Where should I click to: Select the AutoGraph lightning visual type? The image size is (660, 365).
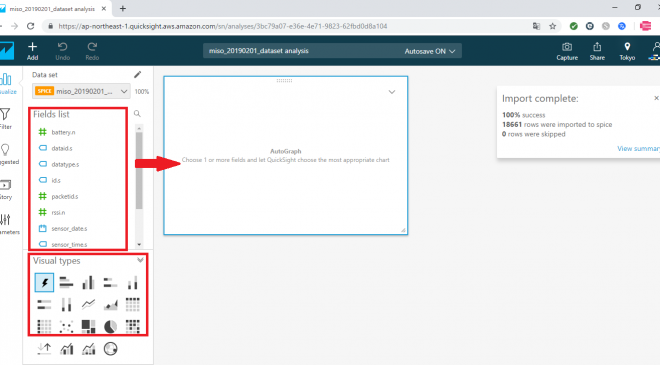click(x=44, y=282)
